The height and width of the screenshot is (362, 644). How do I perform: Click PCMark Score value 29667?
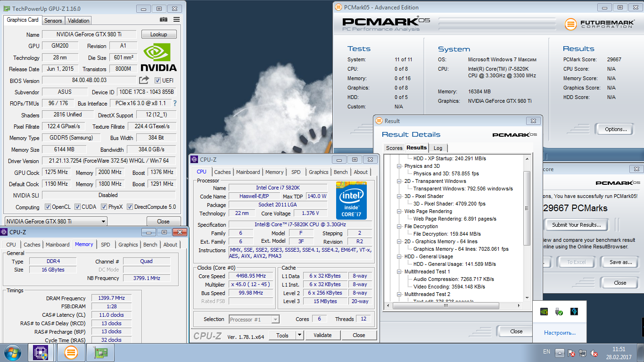(x=614, y=60)
